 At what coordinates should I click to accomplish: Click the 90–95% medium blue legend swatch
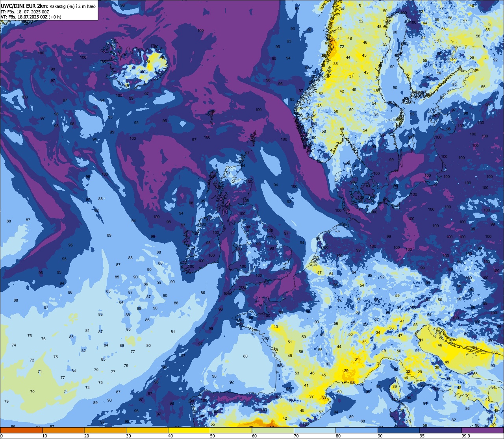[x=399, y=430]
